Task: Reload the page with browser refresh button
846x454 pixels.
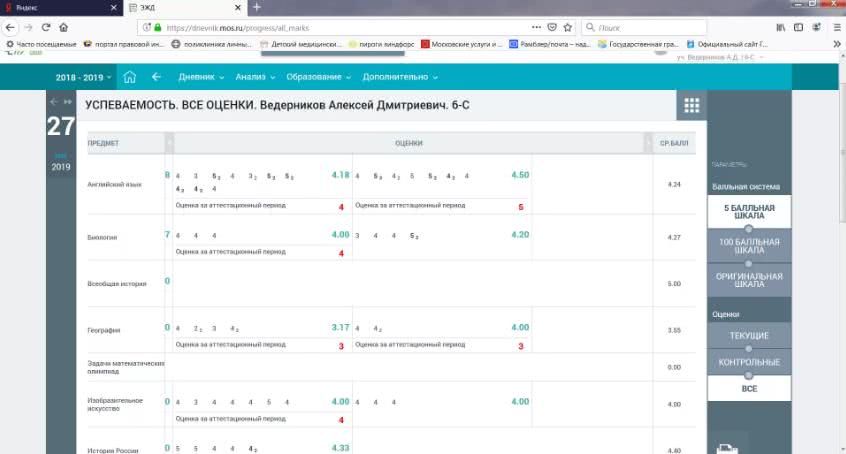Action: tap(44, 27)
